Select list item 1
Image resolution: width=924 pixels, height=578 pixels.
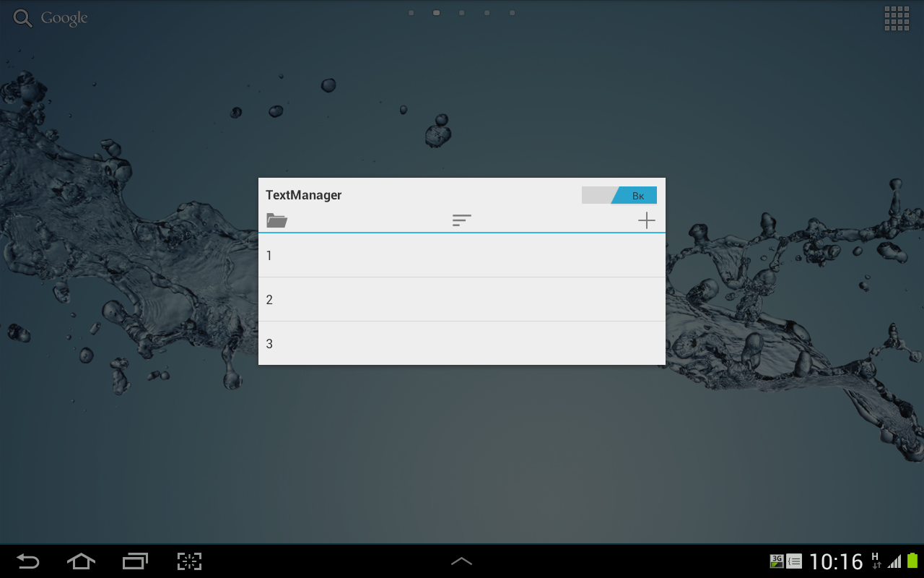(x=462, y=255)
